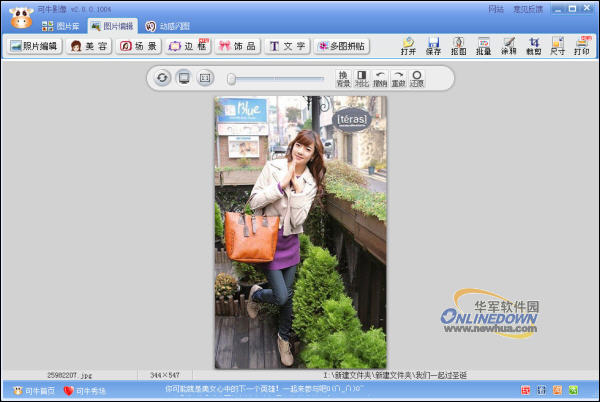Toggle the fit-to-screen view icon

184,78
